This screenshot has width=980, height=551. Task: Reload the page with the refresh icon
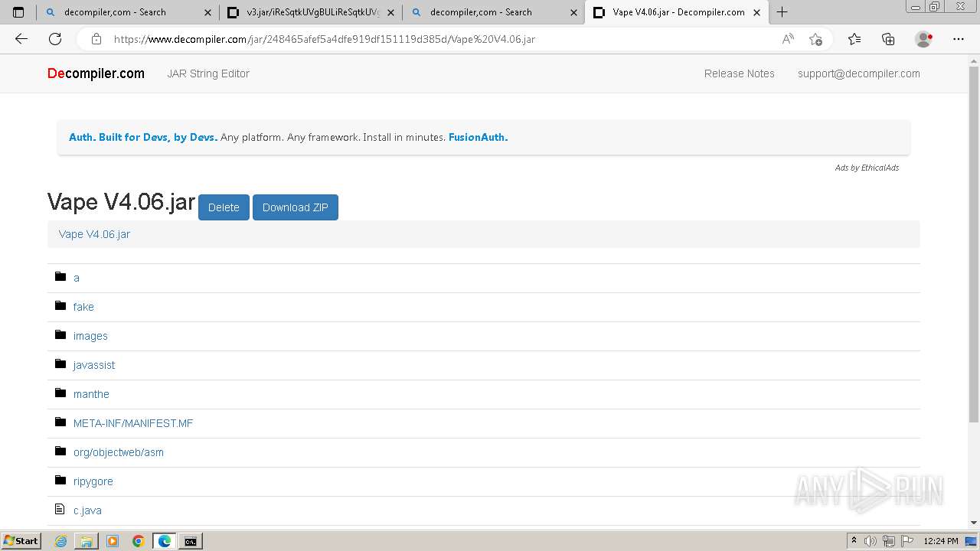[x=55, y=39]
